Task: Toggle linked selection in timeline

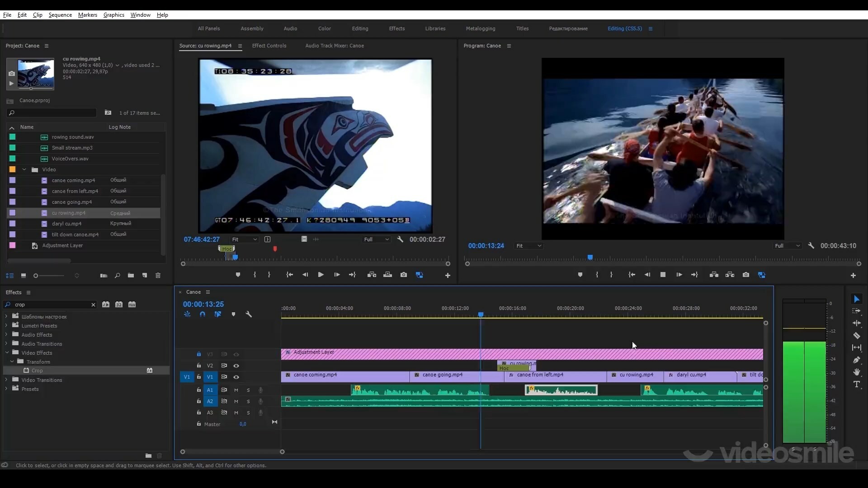Action: pos(218,314)
